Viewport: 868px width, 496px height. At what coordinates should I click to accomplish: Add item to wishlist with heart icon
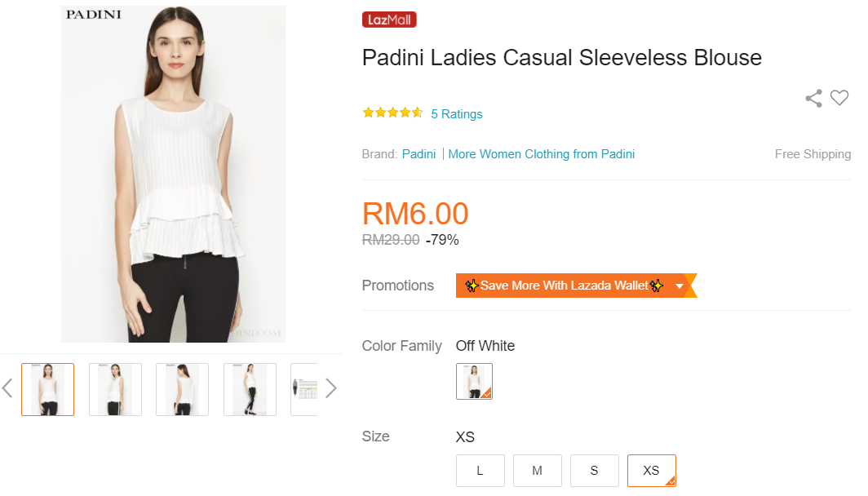[839, 98]
